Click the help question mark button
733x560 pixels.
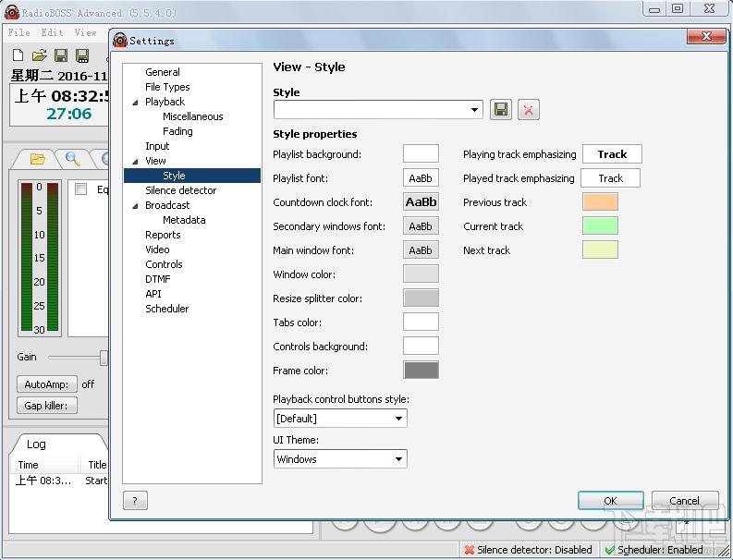135,501
